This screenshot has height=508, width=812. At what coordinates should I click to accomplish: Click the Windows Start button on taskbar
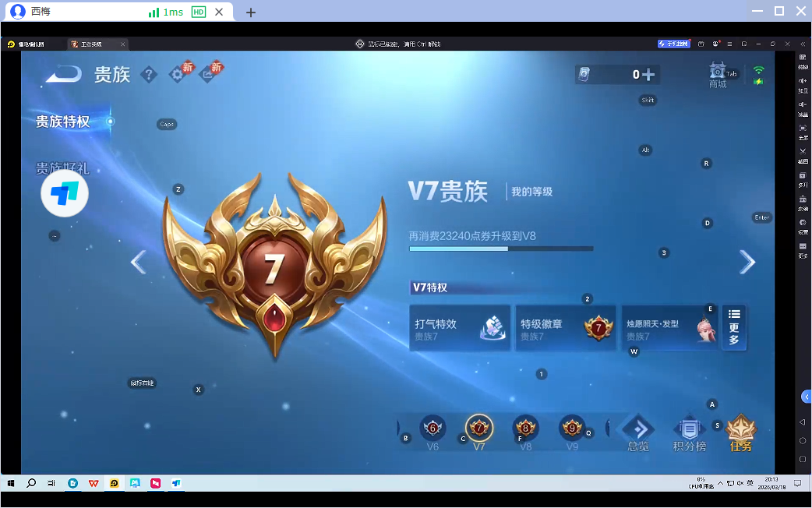(10, 483)
